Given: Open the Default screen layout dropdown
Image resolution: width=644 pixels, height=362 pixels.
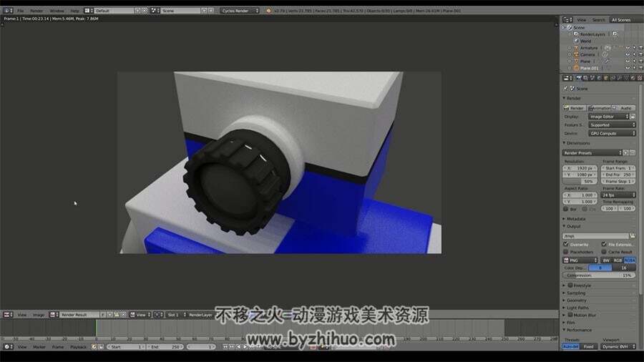Looking at the screenshot, I should click(89, 11).
